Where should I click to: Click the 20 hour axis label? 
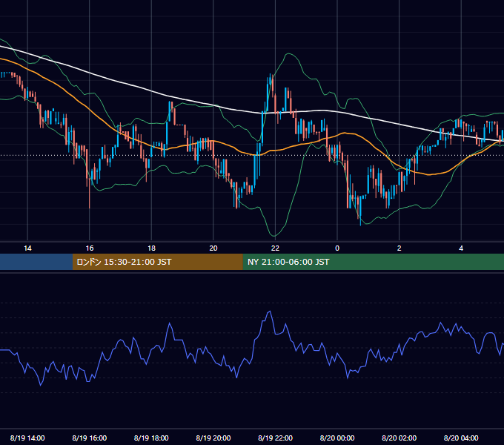pyautogui.click(x=213, y=248)
